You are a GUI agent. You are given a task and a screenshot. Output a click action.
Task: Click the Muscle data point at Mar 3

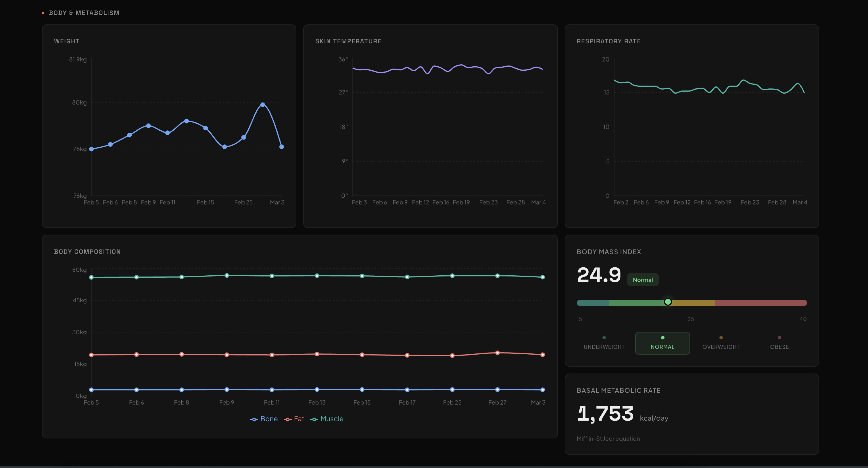pos(543,277)
